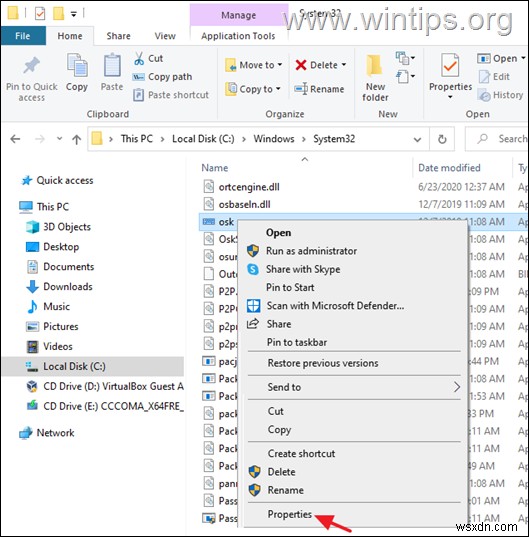Go back with the Back arrow
Screen dimensions: 529x537
coord(15,139)
